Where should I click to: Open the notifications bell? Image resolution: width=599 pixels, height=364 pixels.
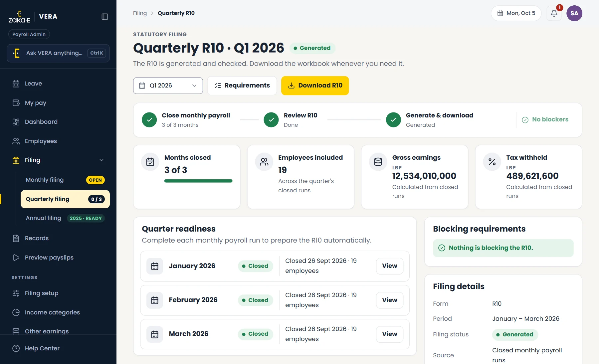554,13
